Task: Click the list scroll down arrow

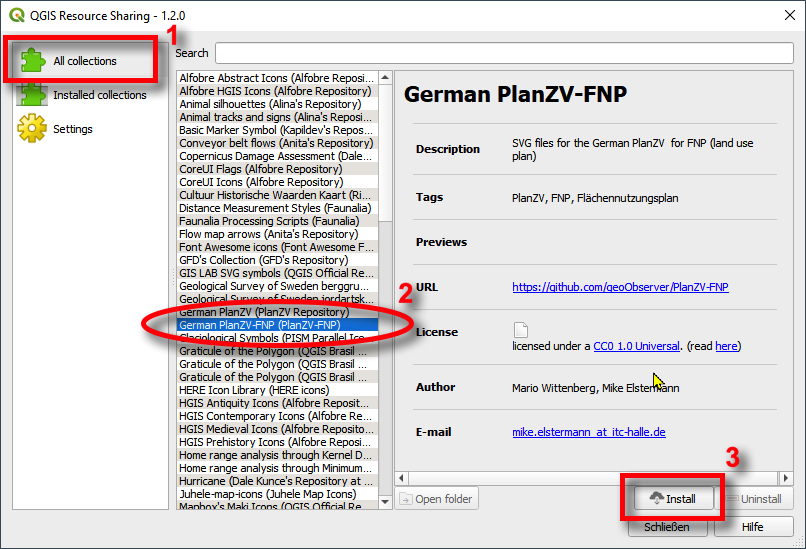Action: point(385,501)
